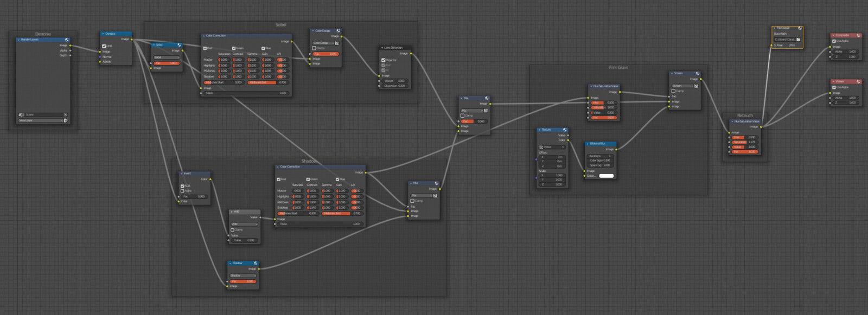The image size is (868, 315).
Task: Toggle Use Alpha on Composite node
Action: (x=834, y=41)
